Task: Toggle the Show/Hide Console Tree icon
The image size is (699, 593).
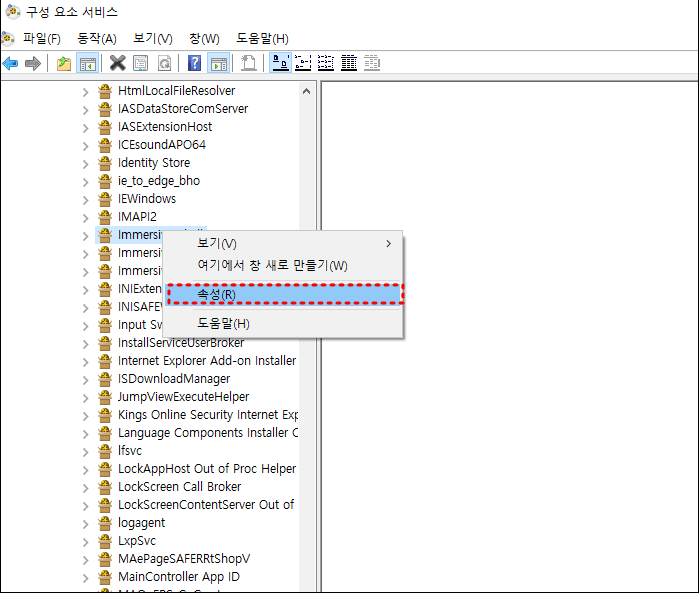Action: (87, 63)
